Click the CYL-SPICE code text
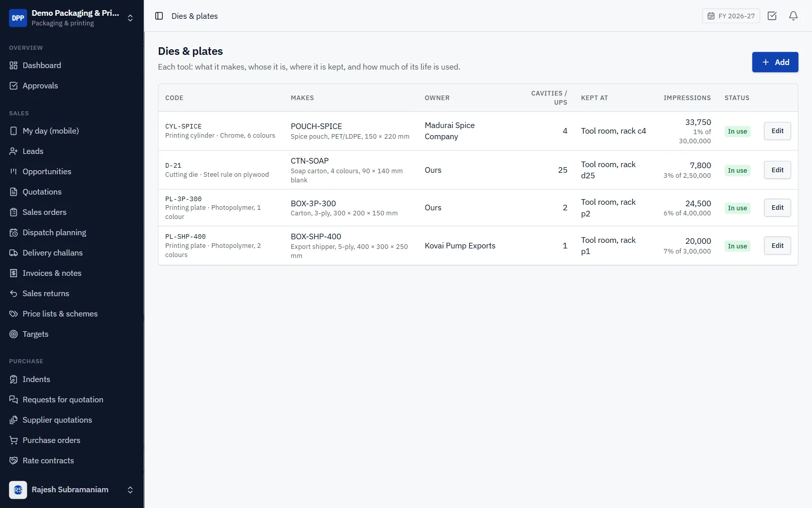 [183, 126]
